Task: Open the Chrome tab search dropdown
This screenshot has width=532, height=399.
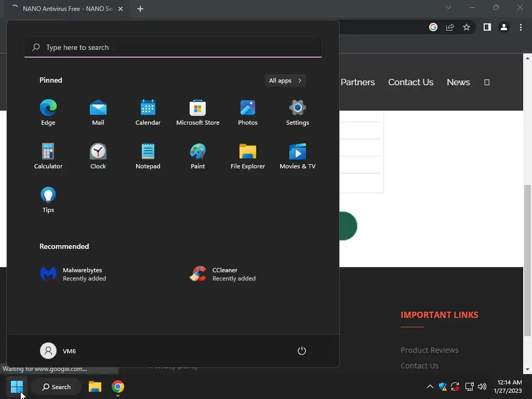Action: point(448,7)
